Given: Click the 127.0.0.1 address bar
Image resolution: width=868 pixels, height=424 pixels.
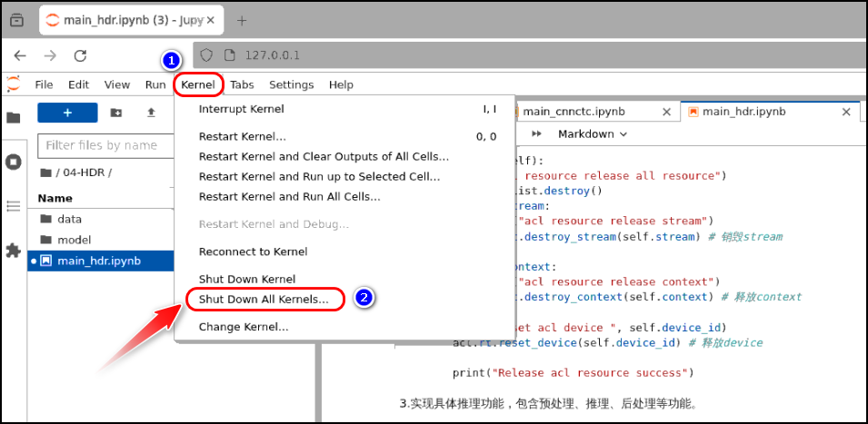Looking at the screenshot, I should pos(530,55).
